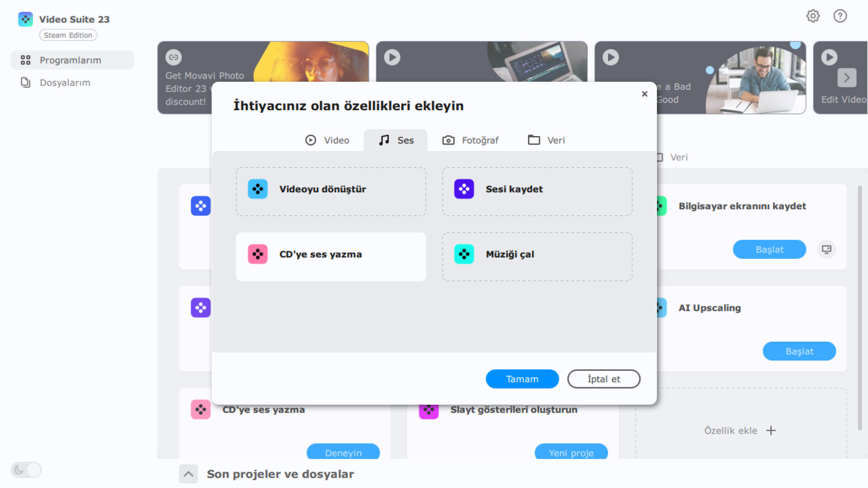This screenshot has width=868, height=488.
Task: Click the link icon on Photo Editor banner
Action: [174, 57]
